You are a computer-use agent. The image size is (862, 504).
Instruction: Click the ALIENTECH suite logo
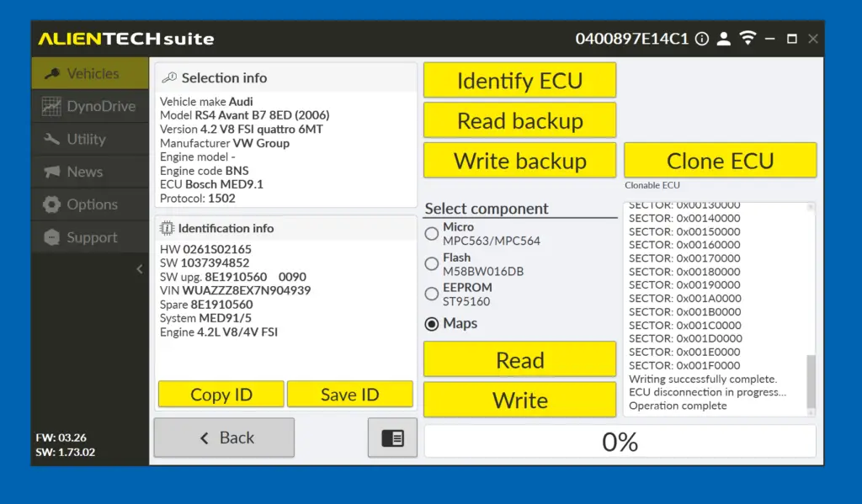pyautogui.click(x=126, y=39)
